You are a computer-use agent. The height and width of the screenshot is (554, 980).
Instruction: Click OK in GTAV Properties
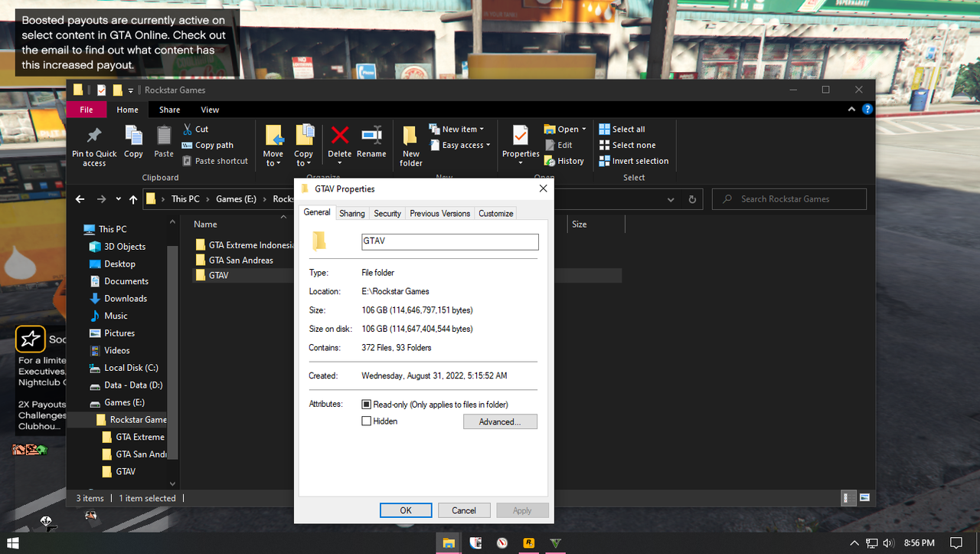[x=406, y=510]
